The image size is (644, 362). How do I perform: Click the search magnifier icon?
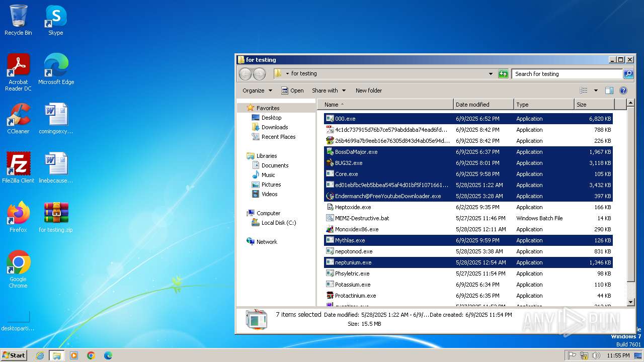(x=628, y=74)
